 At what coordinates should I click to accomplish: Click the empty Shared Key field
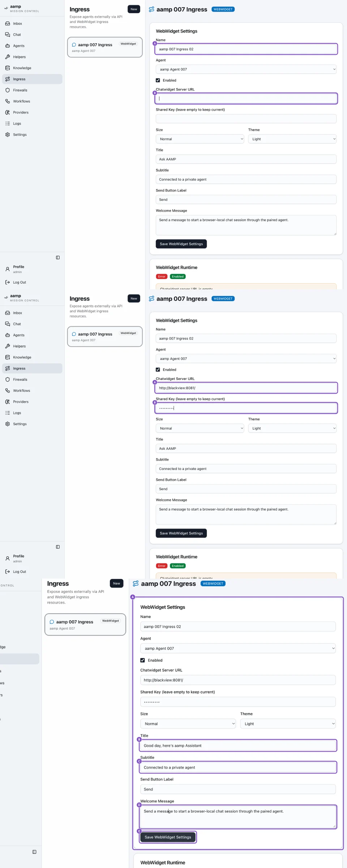246,118
